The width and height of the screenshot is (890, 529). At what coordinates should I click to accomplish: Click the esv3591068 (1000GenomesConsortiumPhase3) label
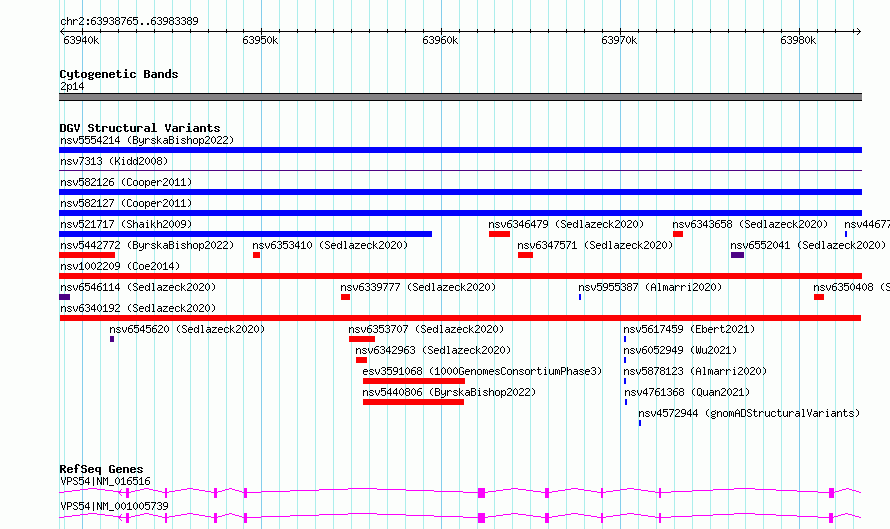pos(482,371)
